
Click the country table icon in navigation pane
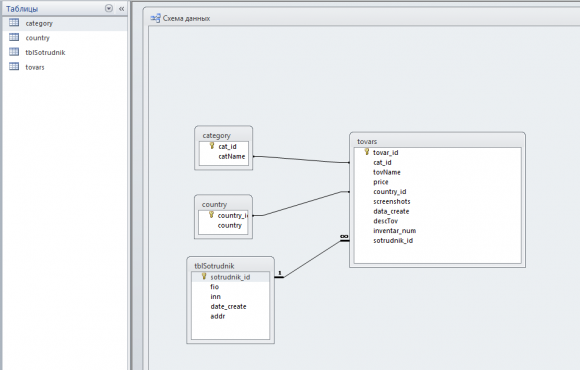pos(14,37)
